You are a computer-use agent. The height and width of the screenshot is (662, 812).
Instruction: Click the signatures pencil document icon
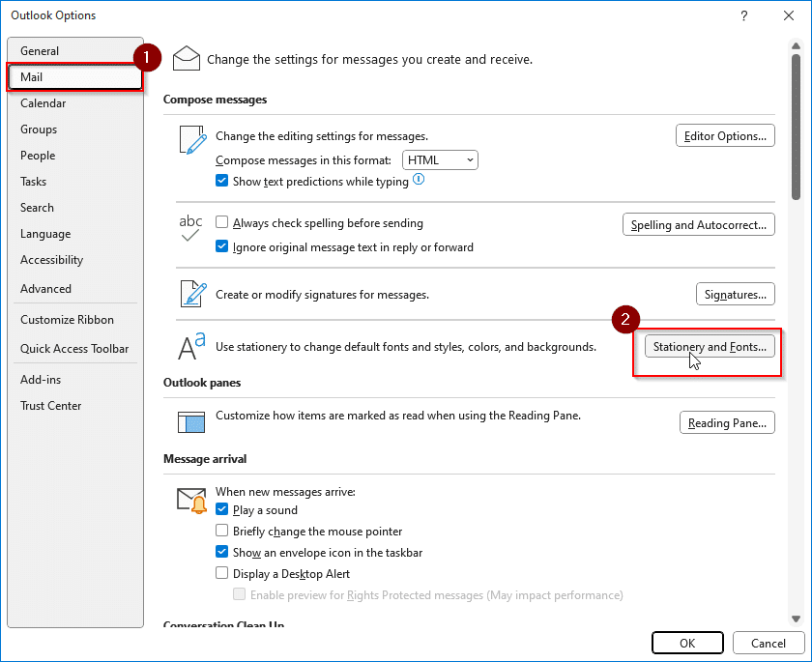click(x=193, y=294)
